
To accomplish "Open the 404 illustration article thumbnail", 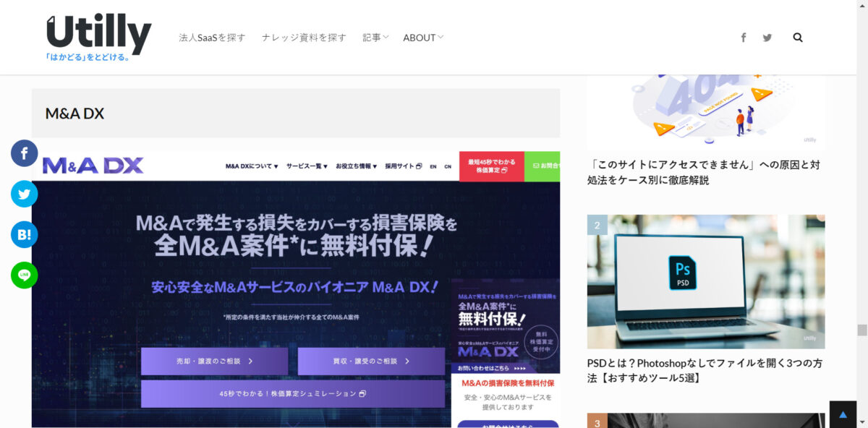I will pyautogui.click(x=706, y=111).
